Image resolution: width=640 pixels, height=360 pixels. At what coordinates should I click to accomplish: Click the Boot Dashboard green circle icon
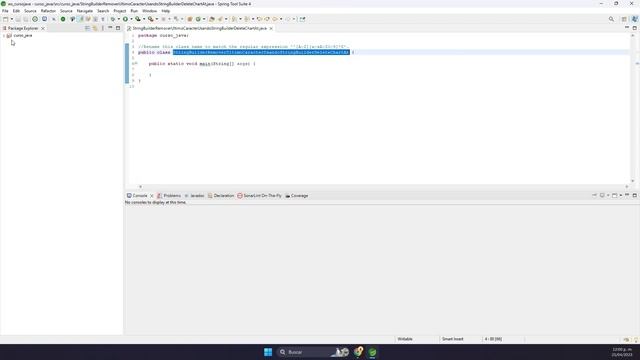pyautogui.click(x=63, y=19)
